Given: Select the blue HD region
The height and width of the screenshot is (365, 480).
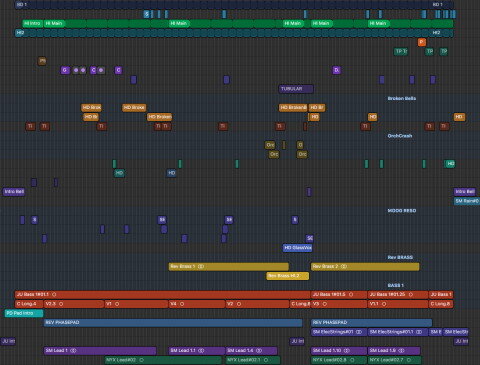Looking at the screenshot, I should tap(171, 173).
